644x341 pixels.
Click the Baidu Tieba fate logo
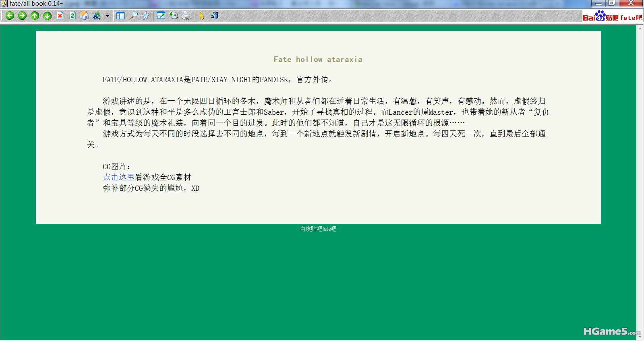(x=613, y=17)
